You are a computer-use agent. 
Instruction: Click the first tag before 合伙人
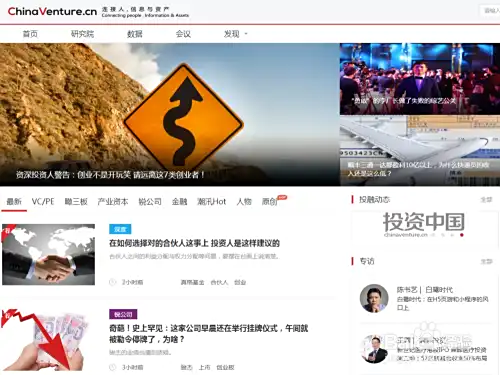point(192,282)
